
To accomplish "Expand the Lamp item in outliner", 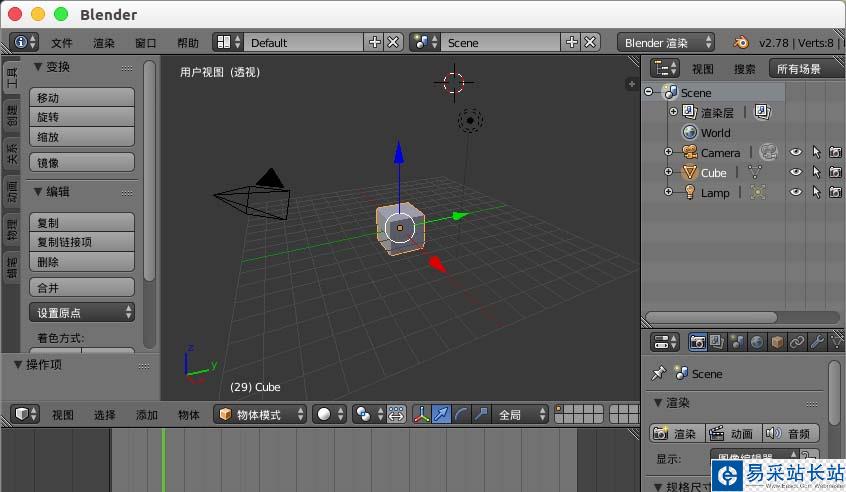I will tap(668, 192).
